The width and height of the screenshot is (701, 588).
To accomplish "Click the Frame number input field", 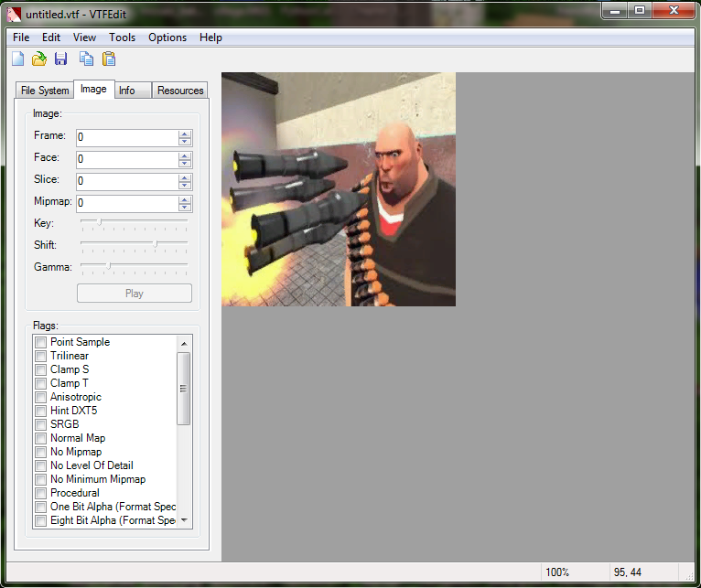I will tap(127, 137).
